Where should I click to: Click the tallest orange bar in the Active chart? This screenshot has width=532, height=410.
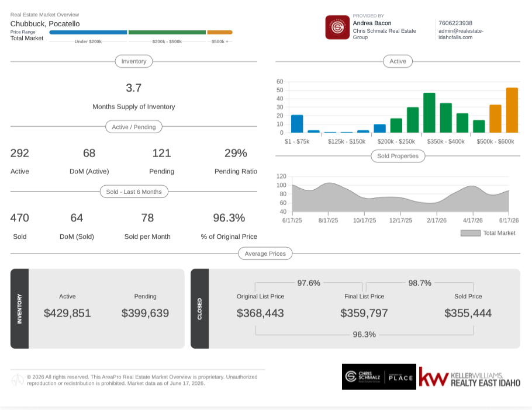pos(512,110)
